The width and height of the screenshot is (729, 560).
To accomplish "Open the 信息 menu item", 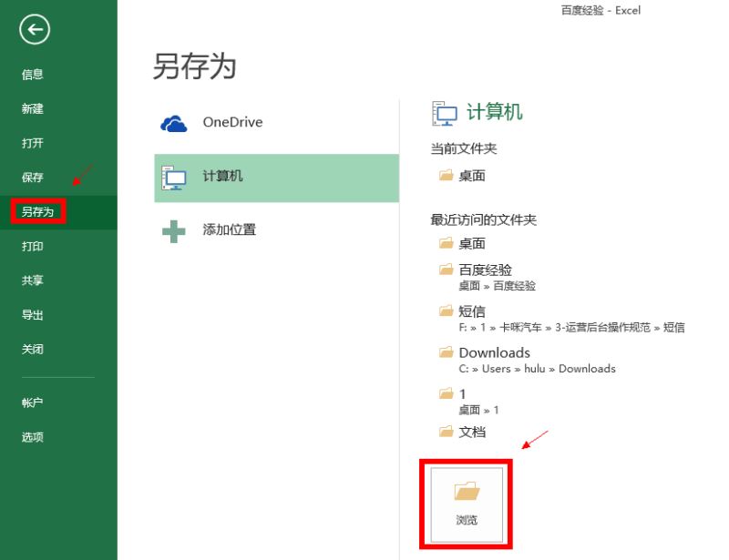I will tap(33, 75).
